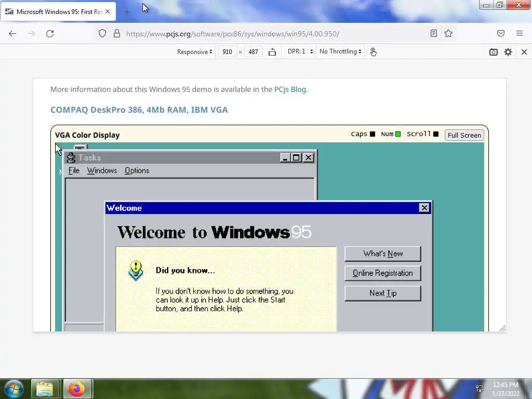Open the Pocket save icon
532x399 pixels.
pos(501,33)
